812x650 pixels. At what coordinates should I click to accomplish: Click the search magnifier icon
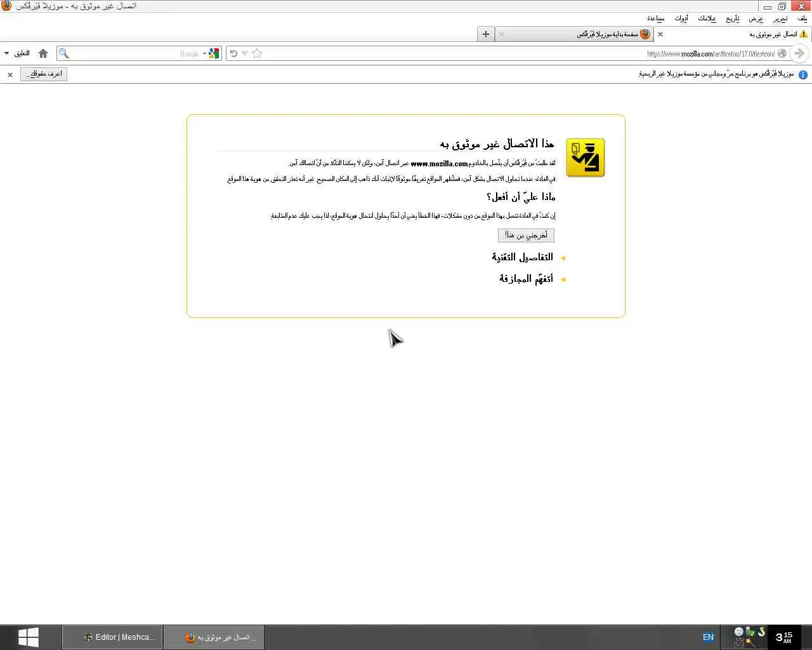click(x=64, y=53)
